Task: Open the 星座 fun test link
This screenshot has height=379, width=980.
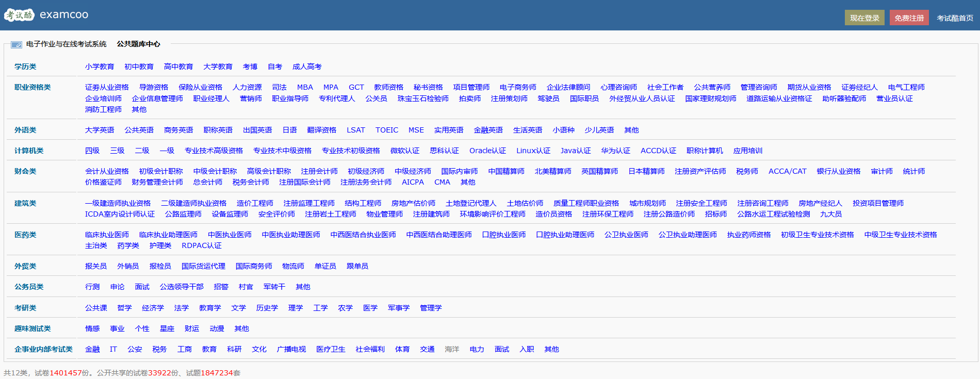Action: 167,329
